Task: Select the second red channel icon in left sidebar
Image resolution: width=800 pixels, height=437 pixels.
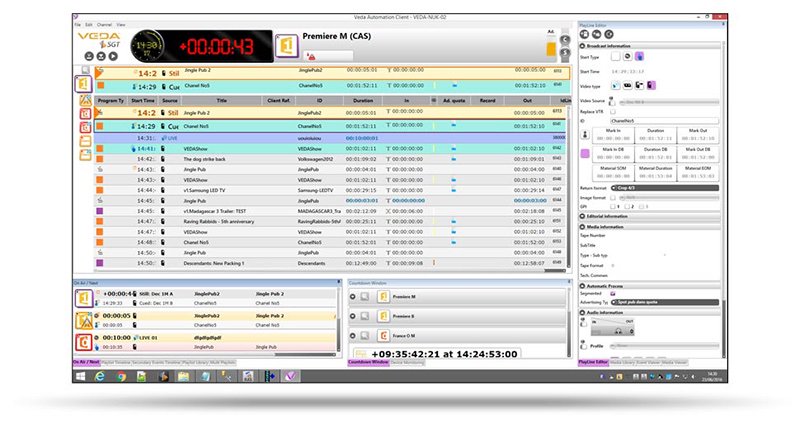Action: tap(85, 127)
